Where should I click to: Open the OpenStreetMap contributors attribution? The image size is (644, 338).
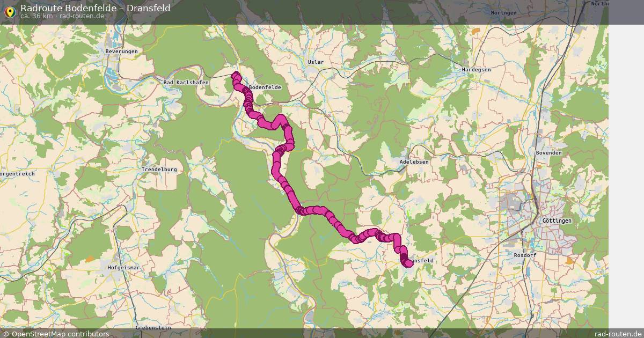(x=56, y=334)
